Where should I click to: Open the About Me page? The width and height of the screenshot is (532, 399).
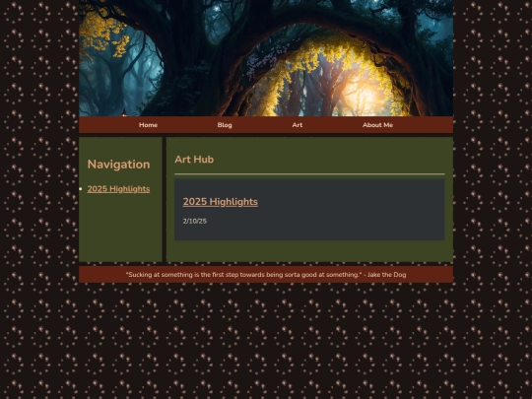click(377, 125)
